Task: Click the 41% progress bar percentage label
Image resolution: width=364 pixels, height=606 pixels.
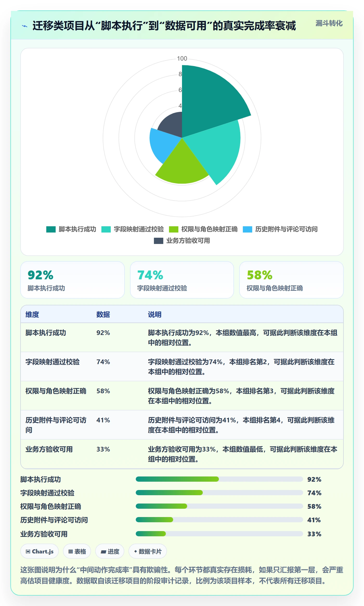Action: (x=314, y=520)
